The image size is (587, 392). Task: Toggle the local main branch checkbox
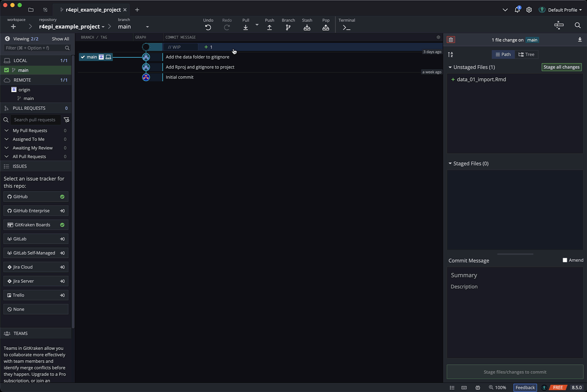pyautogui.click(x=7, y=70)
